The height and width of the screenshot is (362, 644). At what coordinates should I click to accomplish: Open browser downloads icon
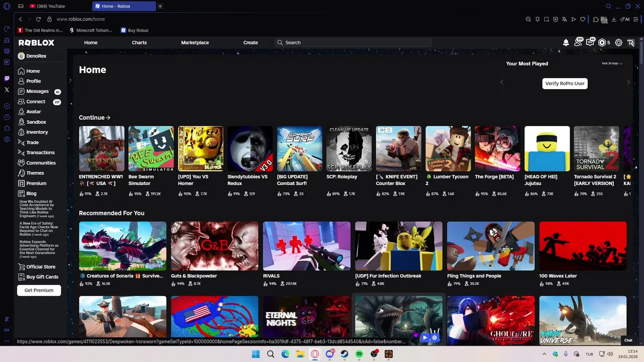(x=614, y=19)
